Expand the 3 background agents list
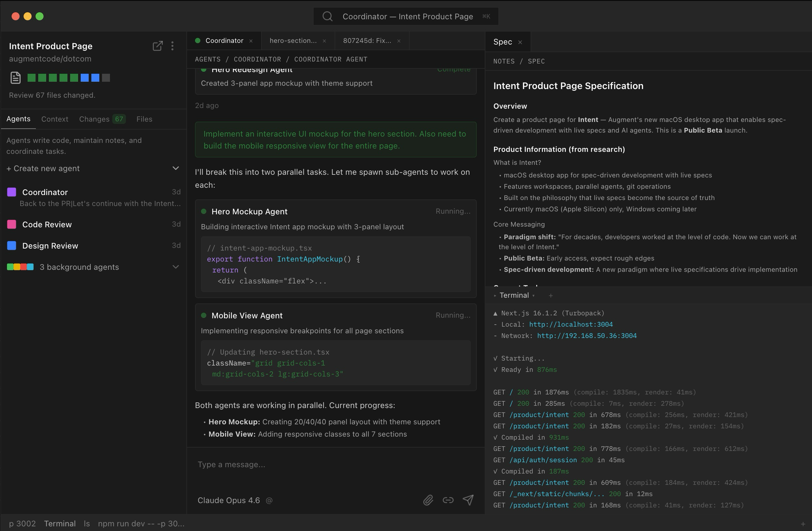This screenshot has height=531, width=812. coord(176,267)
